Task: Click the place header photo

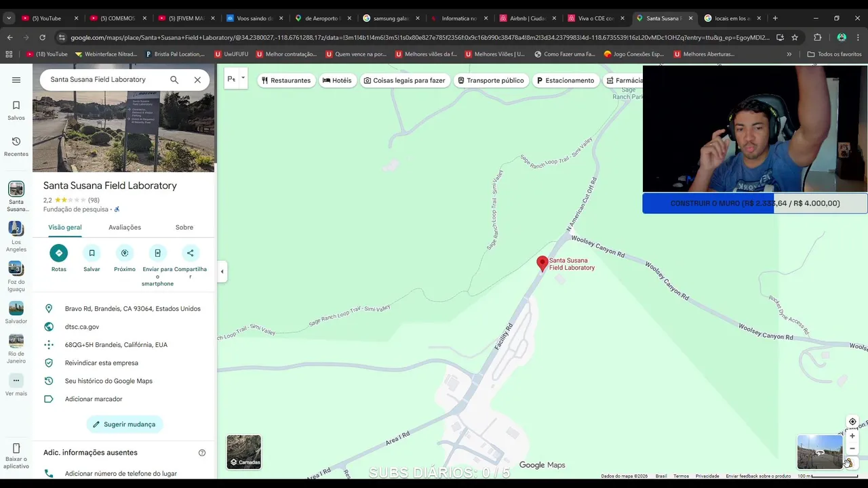Action: click(124, 119)
